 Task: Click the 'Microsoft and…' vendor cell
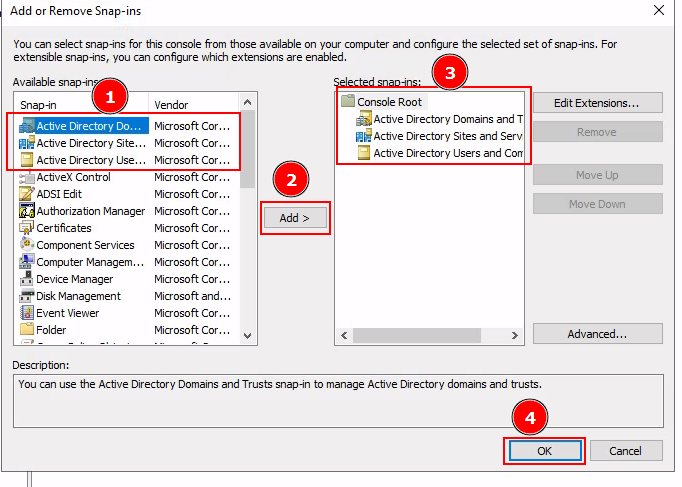point(192,296)
